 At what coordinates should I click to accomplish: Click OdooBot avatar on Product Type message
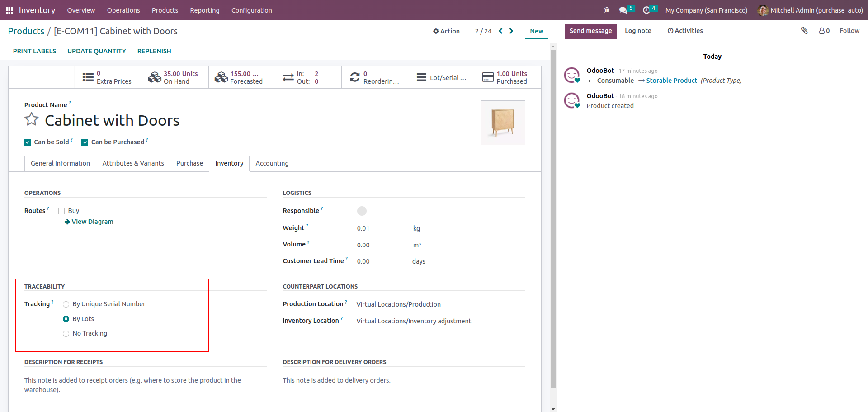click(x=572, y=75)
